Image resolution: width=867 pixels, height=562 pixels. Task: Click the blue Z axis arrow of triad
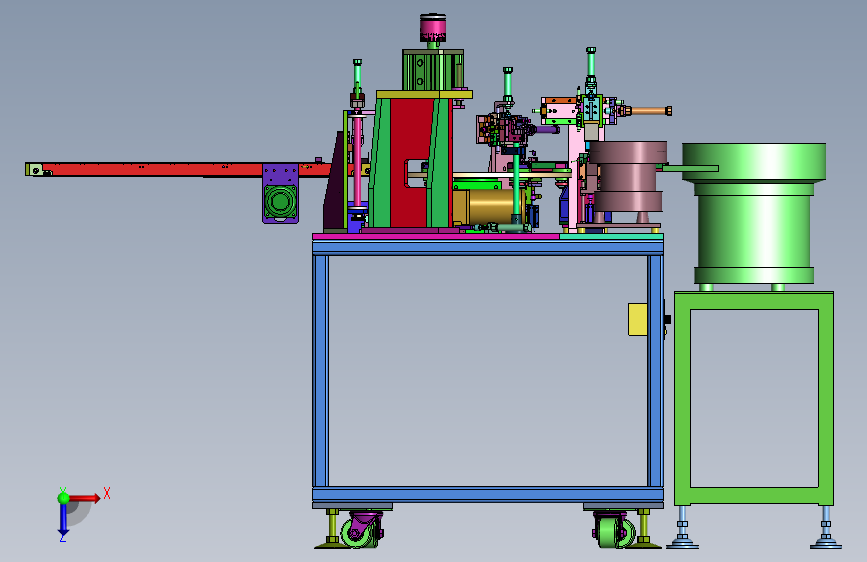coord(63,519)
